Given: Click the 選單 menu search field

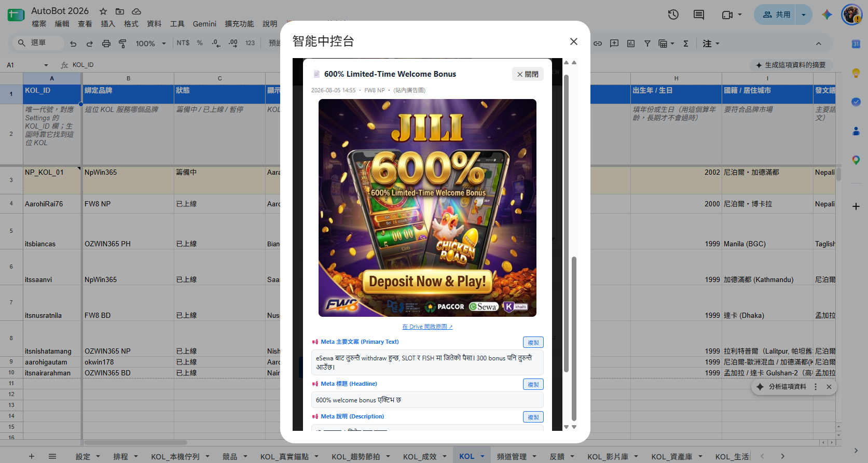Looking at the screenshot, I should 38,43.
